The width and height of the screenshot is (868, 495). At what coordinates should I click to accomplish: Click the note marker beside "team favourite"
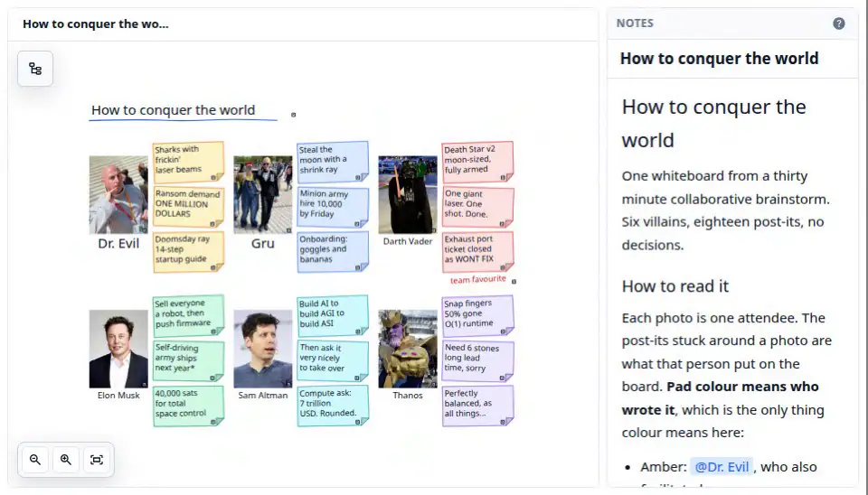514,282
